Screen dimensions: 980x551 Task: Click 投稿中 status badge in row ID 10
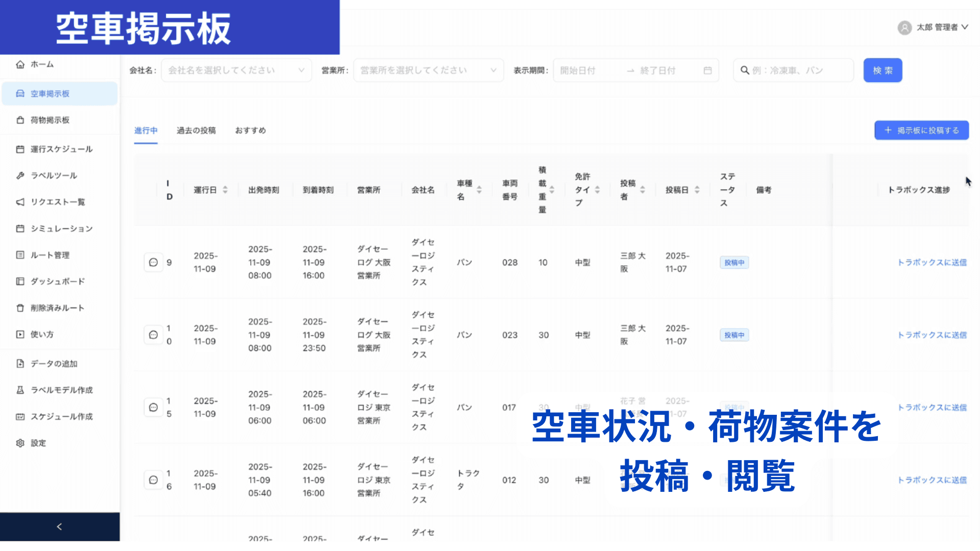734,335
